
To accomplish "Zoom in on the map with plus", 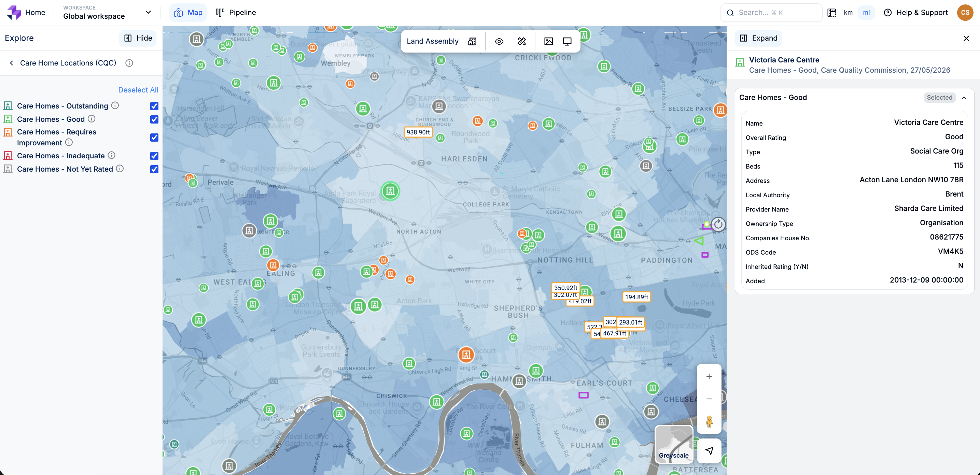I will 709,376.
